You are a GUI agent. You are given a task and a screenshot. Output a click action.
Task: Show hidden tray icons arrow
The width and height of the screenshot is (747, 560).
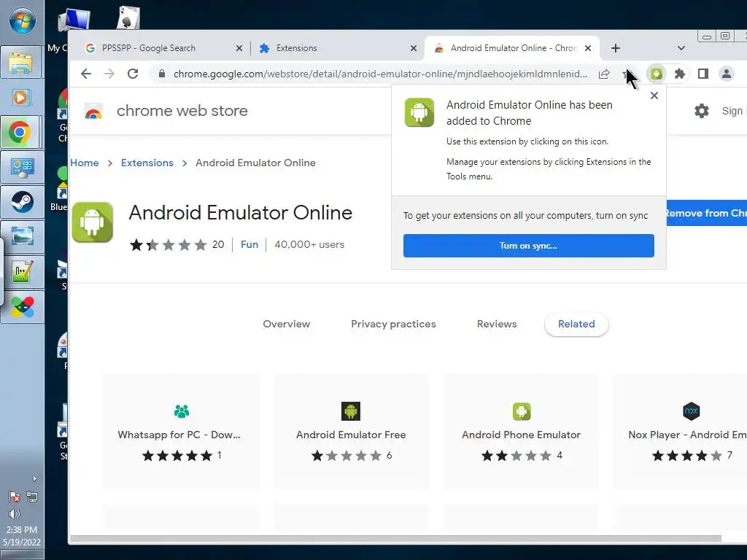click(34, 478)
